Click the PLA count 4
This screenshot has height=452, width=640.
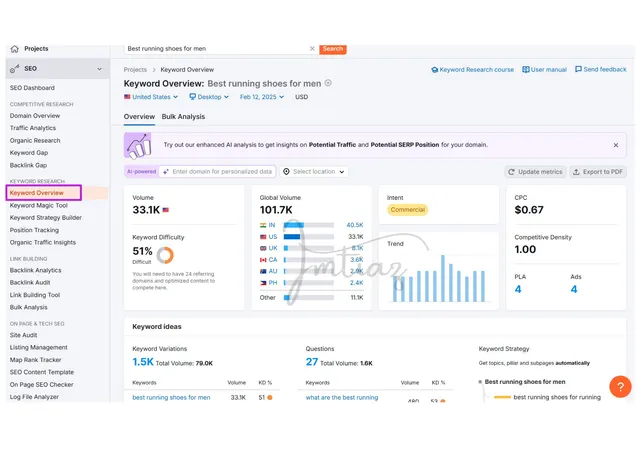[518, 289]
